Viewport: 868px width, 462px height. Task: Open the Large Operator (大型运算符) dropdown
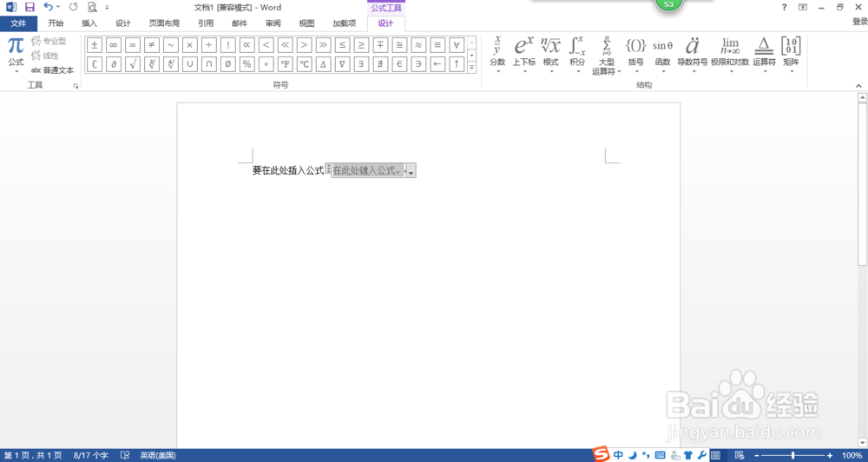(x=607, y=56)
